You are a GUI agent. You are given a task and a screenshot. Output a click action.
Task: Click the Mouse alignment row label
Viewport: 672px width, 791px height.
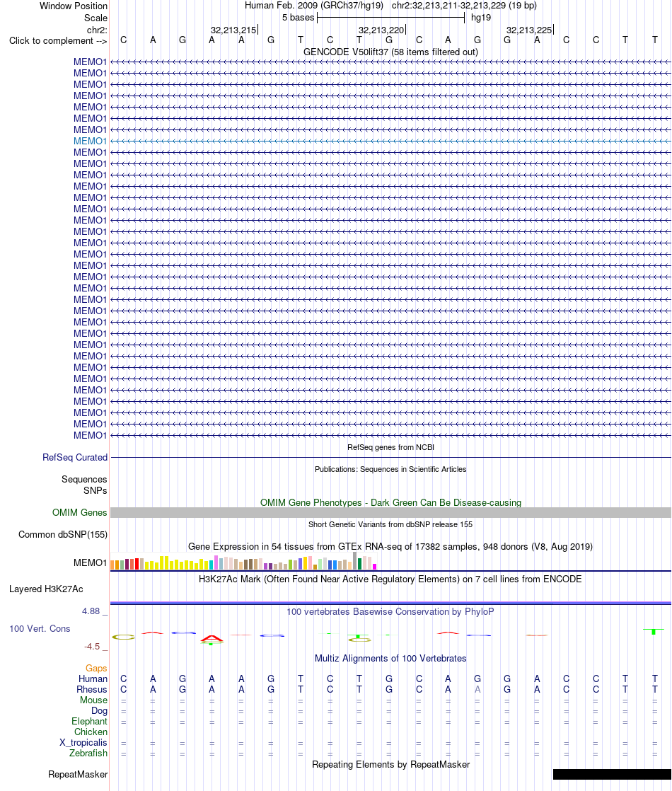[94, 700]
